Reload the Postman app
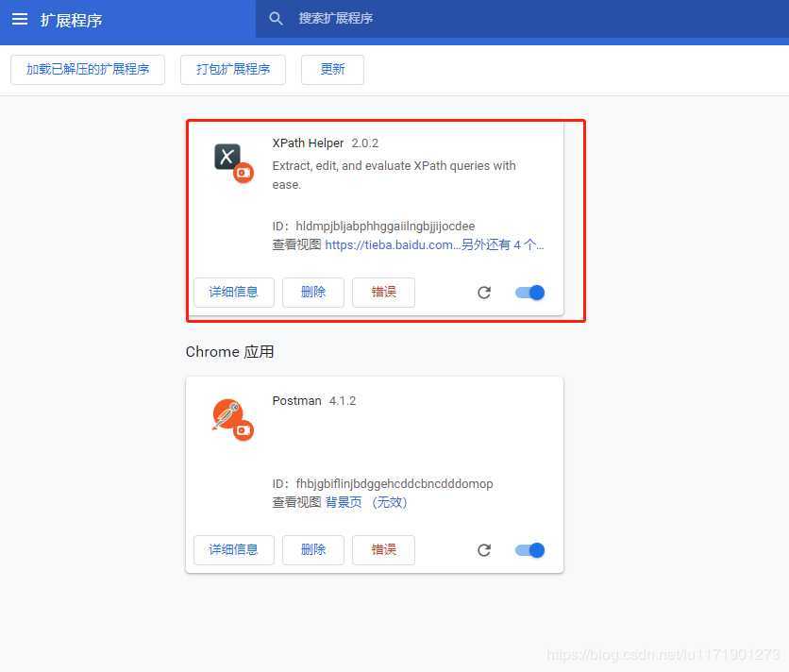The height and width of the screenshot is (672, 789). click(484, 550)
